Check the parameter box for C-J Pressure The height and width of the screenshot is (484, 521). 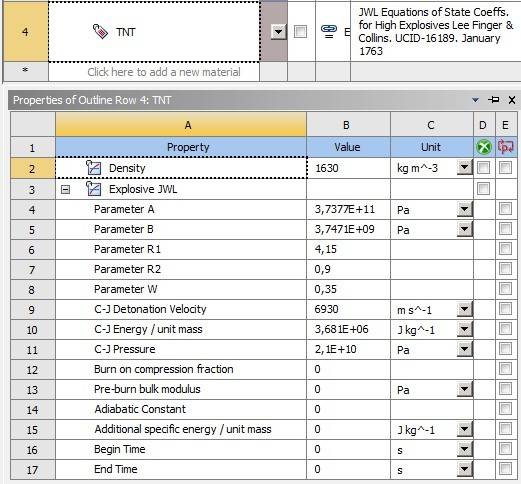click(505, 349)
